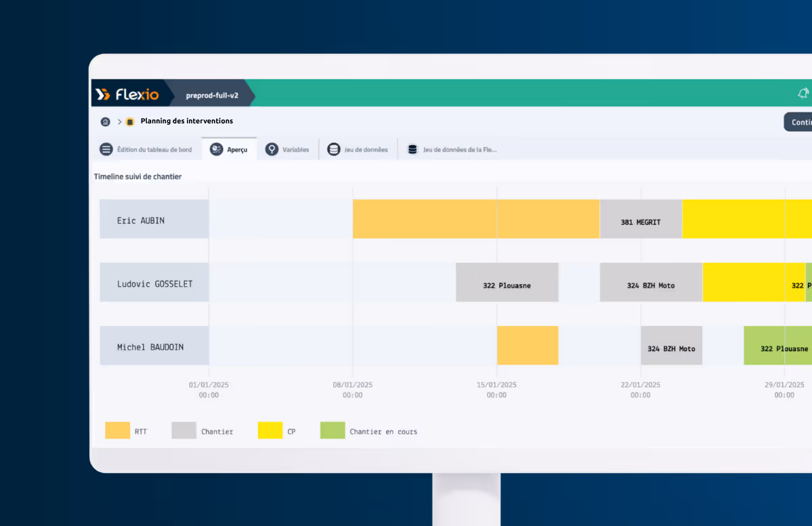812x526 pixels.
Task: Select Michel BAUDOIN's green 322 Plouasne block
Action: (778, 345)
